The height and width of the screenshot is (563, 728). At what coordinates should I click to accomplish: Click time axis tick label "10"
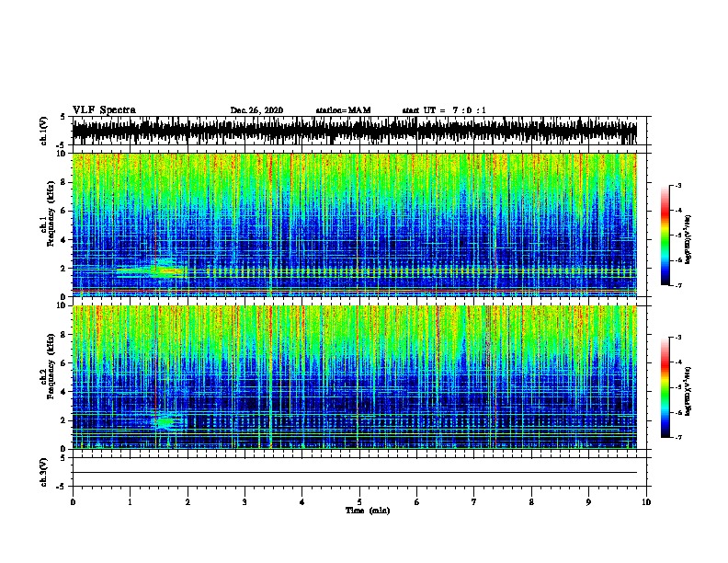point(646,502)
